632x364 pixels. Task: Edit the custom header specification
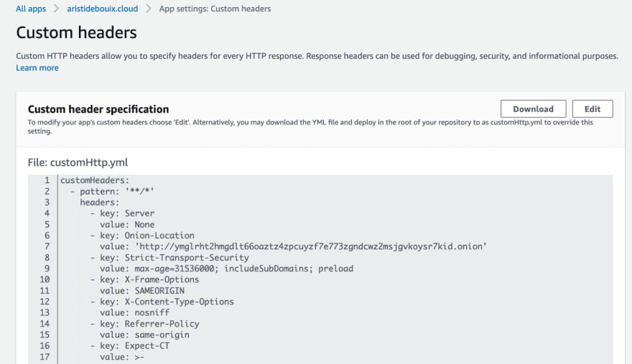tap(592, 109)
